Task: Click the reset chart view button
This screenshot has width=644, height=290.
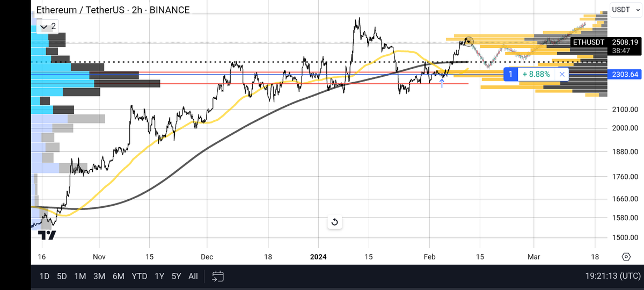Action: click(335, 222)
